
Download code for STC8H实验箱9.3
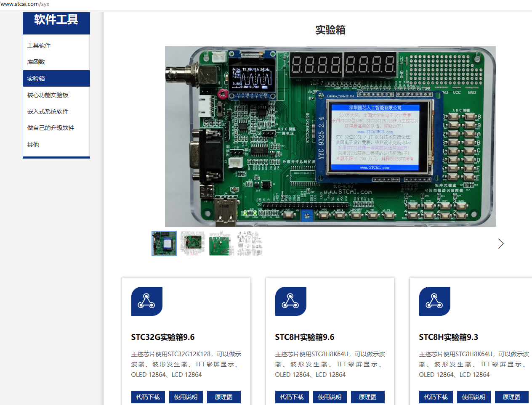pyautogui.click(x=436, y=397)
